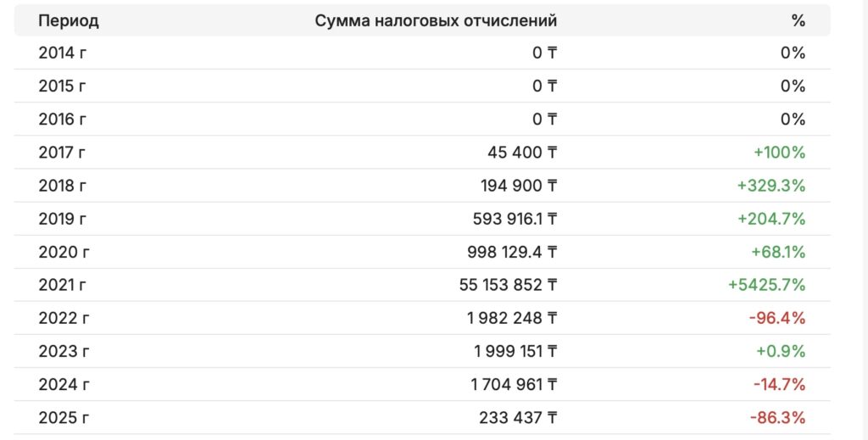Click the +204.7% percentage value
The height and width of the screenshot is (440, 868).
[771, 220]
